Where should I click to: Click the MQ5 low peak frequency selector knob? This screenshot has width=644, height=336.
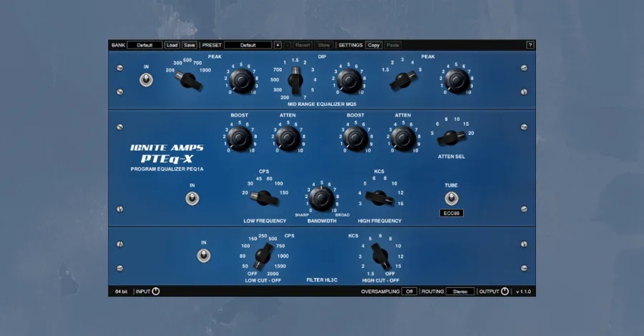[x=188, y=80]
